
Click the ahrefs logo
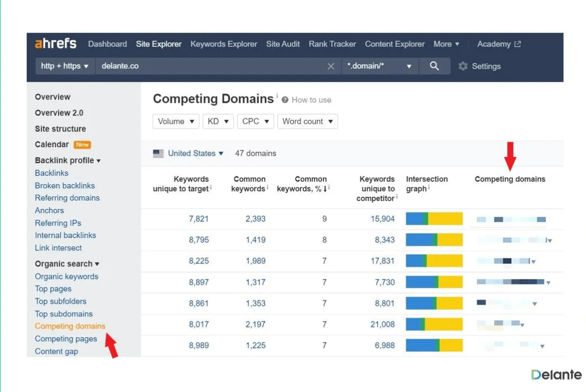(56, 43)
